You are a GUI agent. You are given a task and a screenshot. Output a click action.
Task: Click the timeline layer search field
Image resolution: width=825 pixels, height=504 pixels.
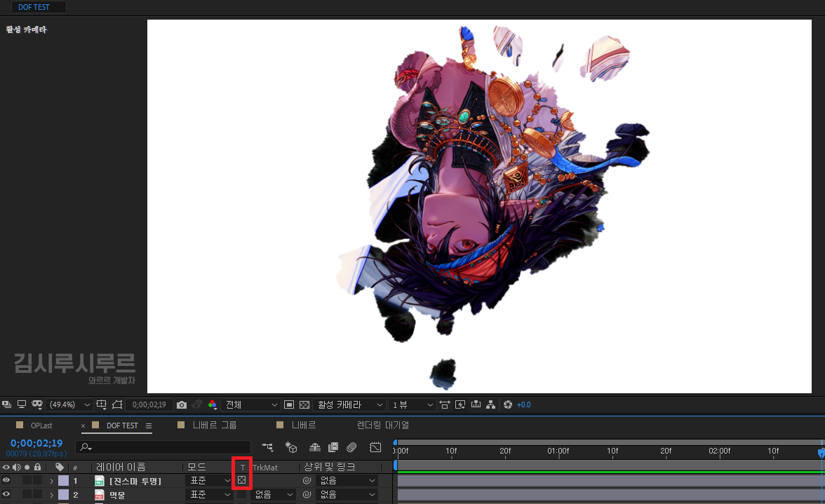[163, 447]
